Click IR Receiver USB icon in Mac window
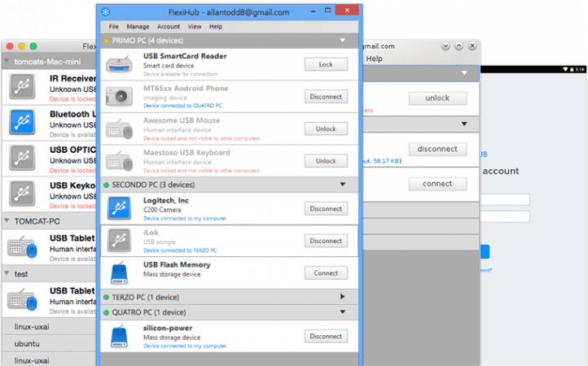The height and width of the screenshot is (366, 588). 22,86
